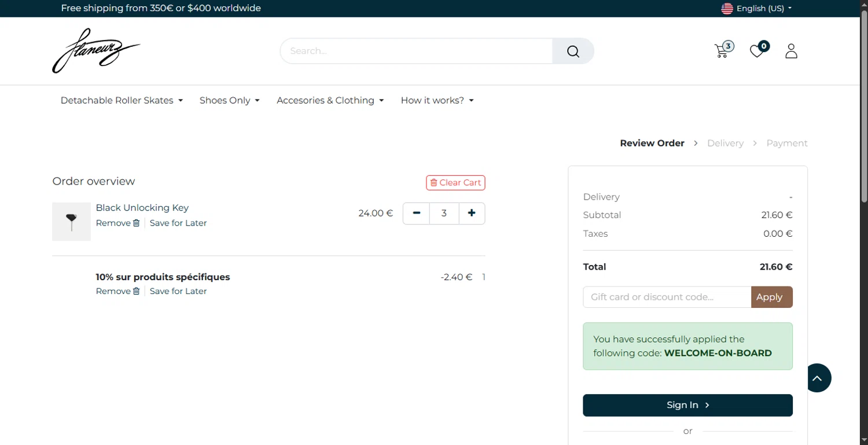Open Black Unlocking Key product link
The height and width of the screenshot is (445, 868).
tap(142, 208)
